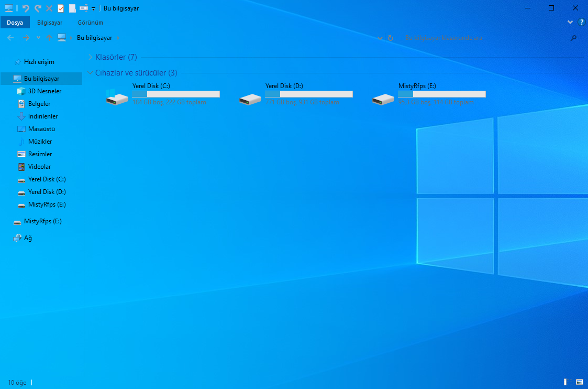Viewport: 588px width, 389px height.
Task: Click the Delete X icon in quick access toolbar
Action: (49, 8)
